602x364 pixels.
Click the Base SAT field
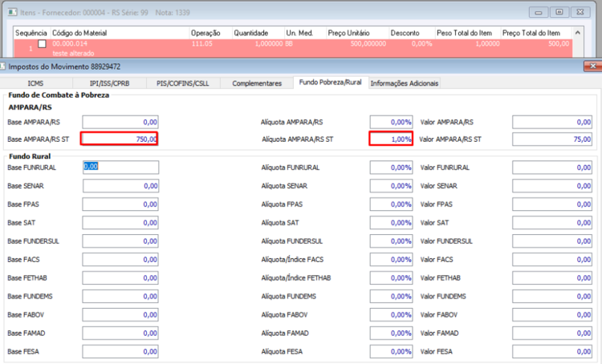(x=120, y=223)
